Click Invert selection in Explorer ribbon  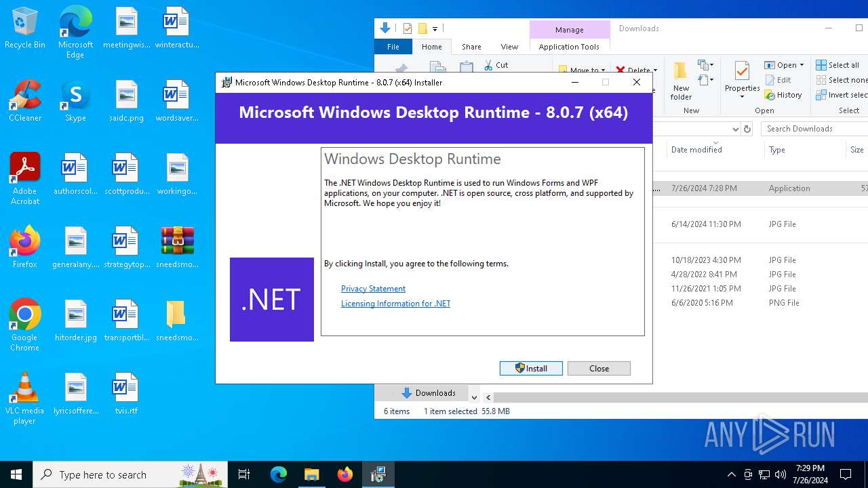[x=842, y=95]
